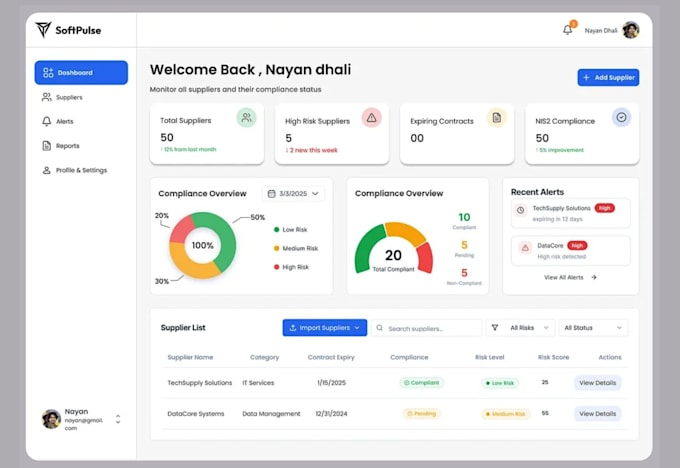Click the Alerts bell icon in sidebar

click(x=46, y=121)
